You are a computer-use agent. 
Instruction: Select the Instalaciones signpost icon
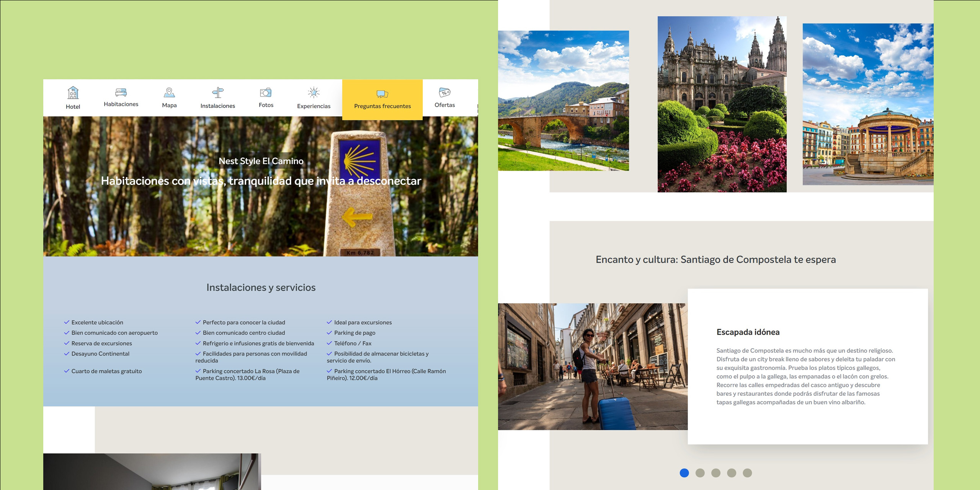coord(218,92)
